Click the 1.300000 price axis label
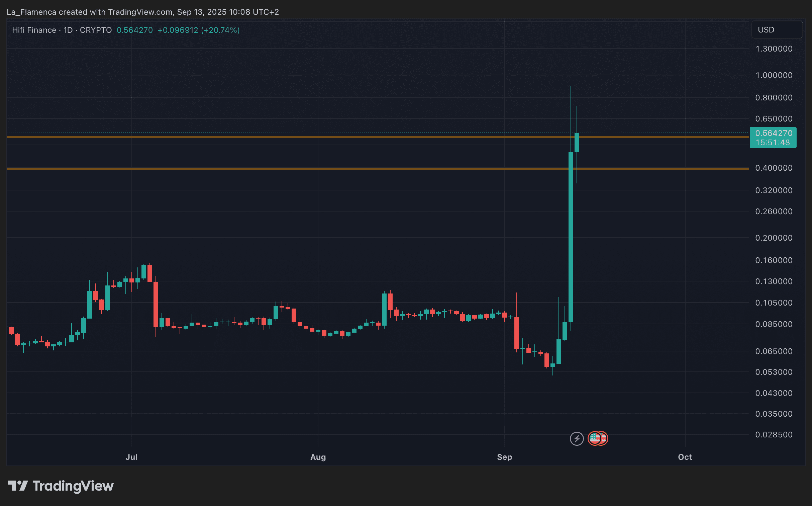 coord(774,49)
